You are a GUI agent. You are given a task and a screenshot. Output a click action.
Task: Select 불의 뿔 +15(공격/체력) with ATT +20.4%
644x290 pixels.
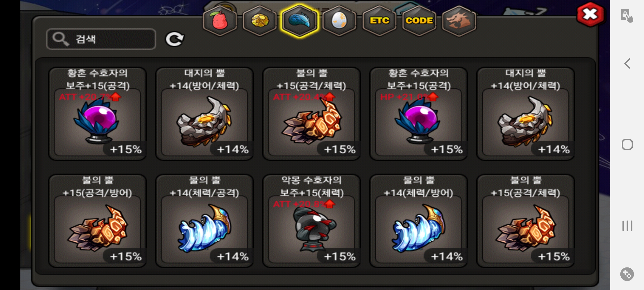pyautogui.click(x=311, y=114)
